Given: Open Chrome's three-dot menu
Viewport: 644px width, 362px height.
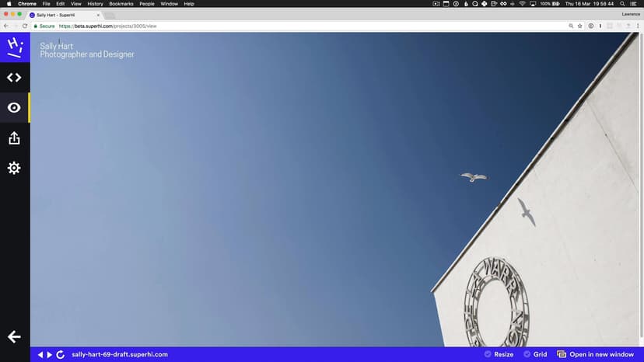Looking at the screenshot, I should pyautogui.click(x=638, y=26).
